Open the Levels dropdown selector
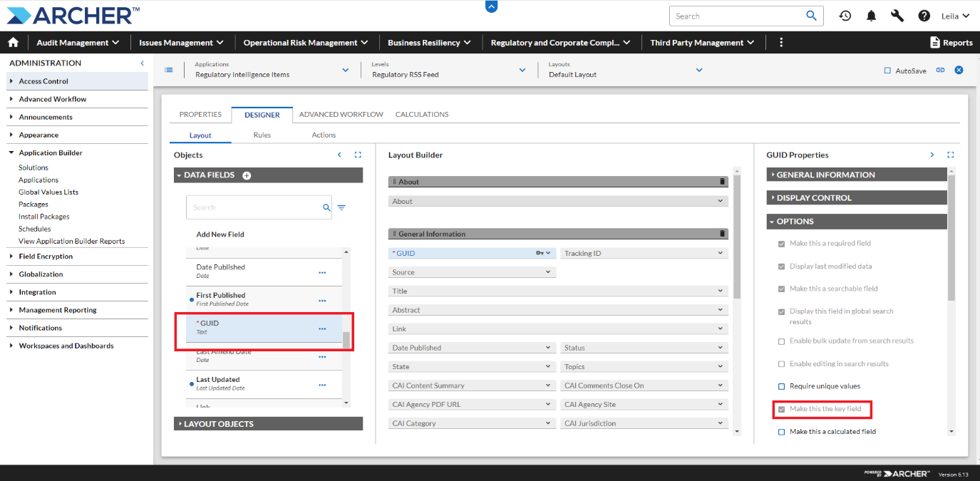 click(x=448, y=70)
